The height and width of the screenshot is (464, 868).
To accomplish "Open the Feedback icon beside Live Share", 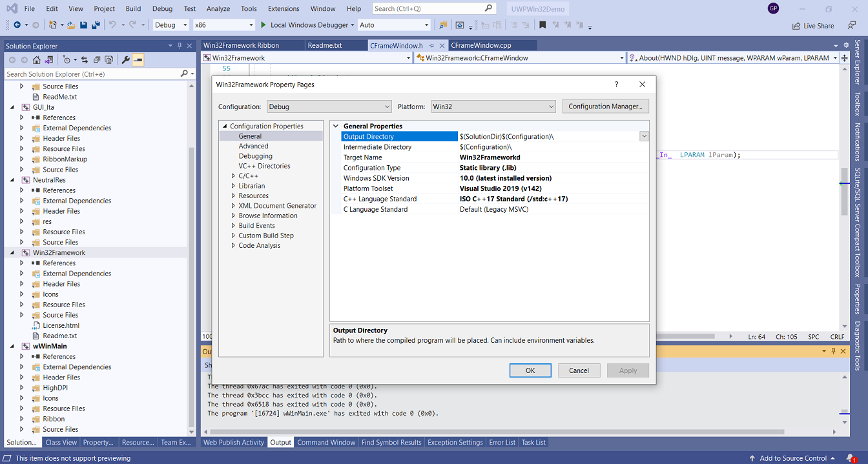I will pos(852,26).
